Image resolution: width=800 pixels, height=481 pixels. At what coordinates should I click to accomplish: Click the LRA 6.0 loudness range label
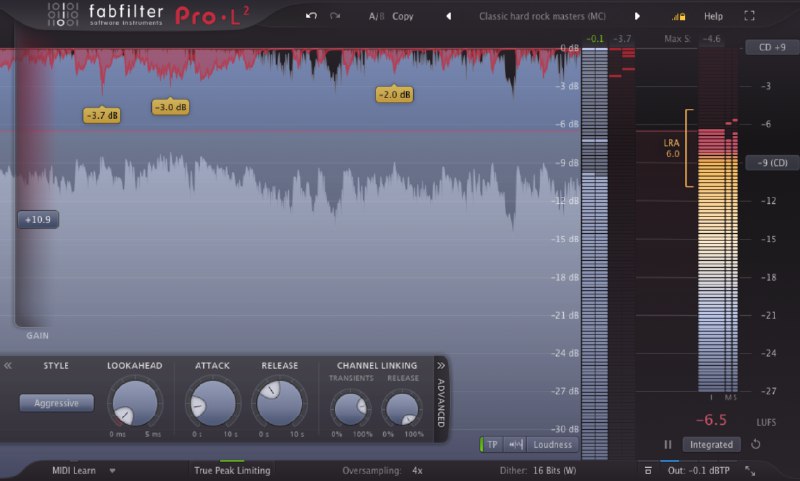pyautogui.click(x=672, y=148)
